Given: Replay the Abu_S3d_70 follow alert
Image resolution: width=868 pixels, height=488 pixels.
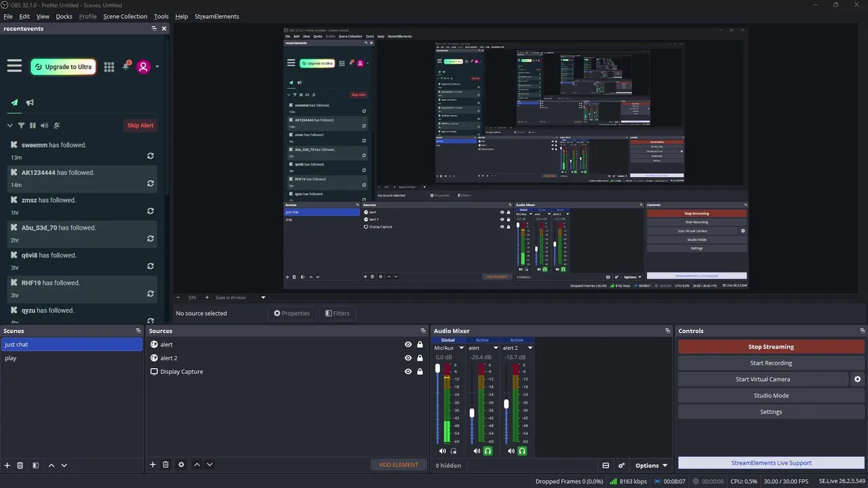Looking at the screenshot, I should (151, 239).
